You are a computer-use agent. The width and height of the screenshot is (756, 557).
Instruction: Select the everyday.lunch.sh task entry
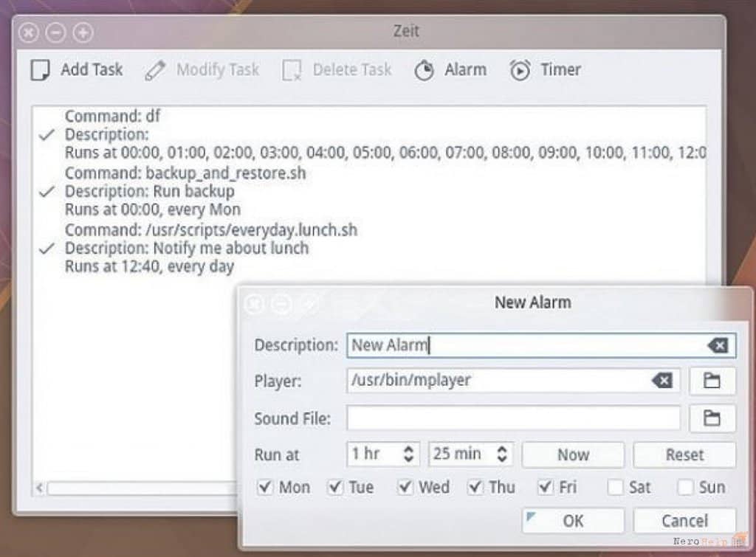[211, 248]
